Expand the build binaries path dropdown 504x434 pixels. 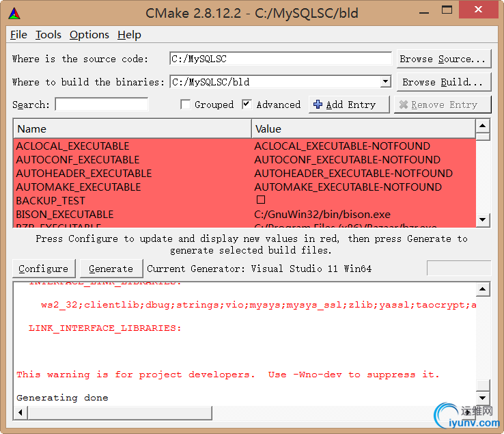(x=385, y=82)
